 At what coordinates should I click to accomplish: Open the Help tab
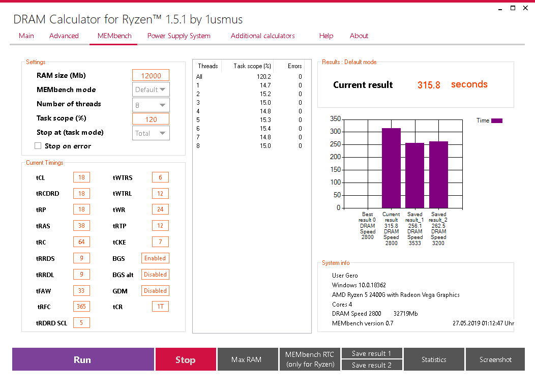(326, 36)
